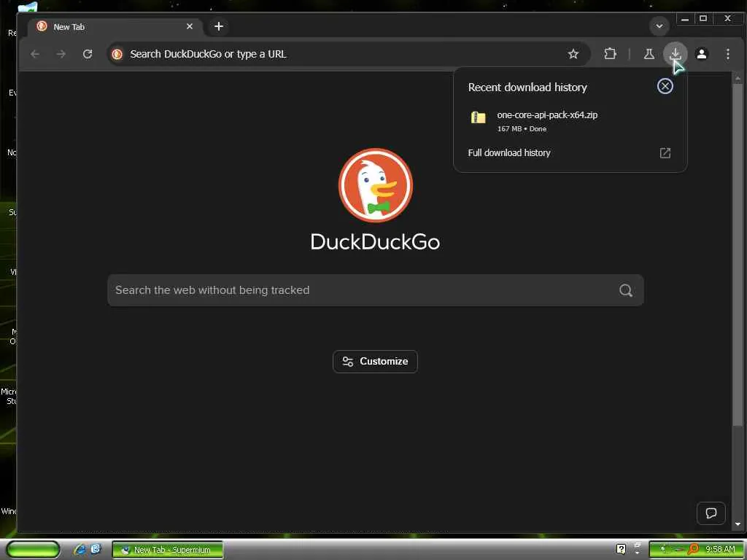This screenshot has width=747, height=560.
Task: Expand the tab search dropdown chevron
Action: click(659, 26)
